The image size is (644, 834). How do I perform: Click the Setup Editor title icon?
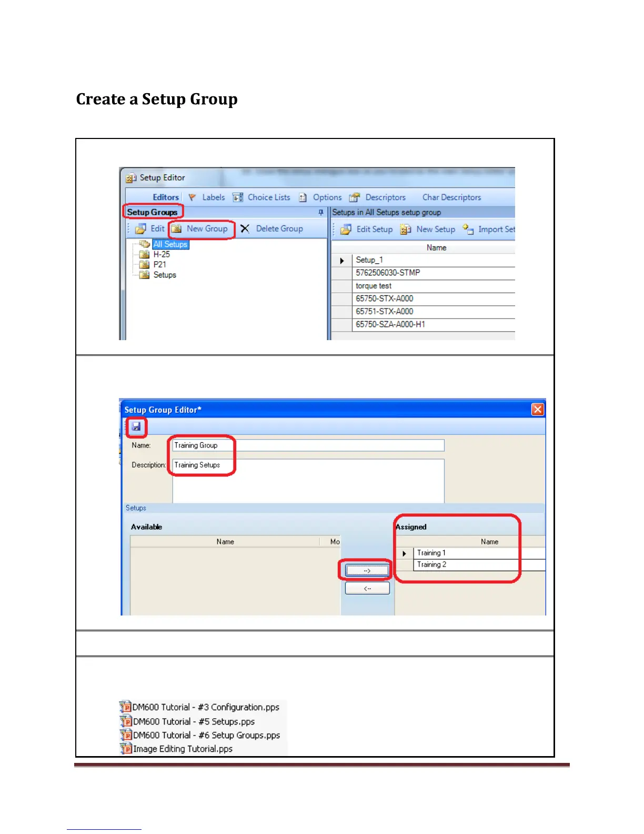tap(131, 178)
